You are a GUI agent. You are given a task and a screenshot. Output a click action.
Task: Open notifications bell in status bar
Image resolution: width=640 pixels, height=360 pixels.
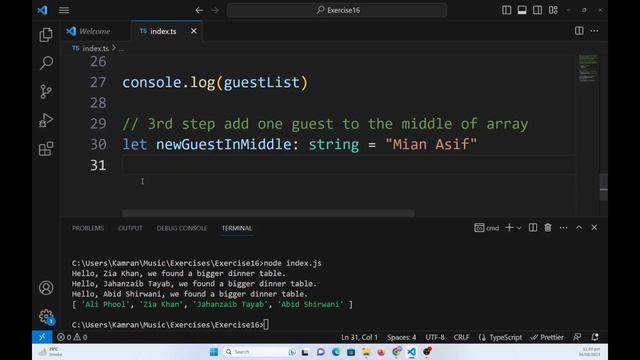point(595,337)
